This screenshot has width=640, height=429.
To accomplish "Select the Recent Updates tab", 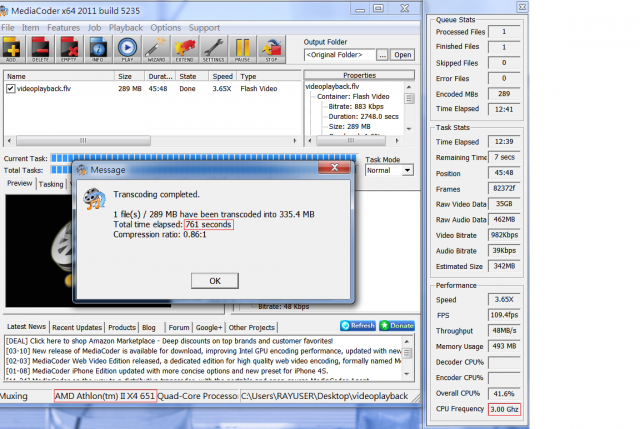I will pyautogui.click(x=77, y=327).
